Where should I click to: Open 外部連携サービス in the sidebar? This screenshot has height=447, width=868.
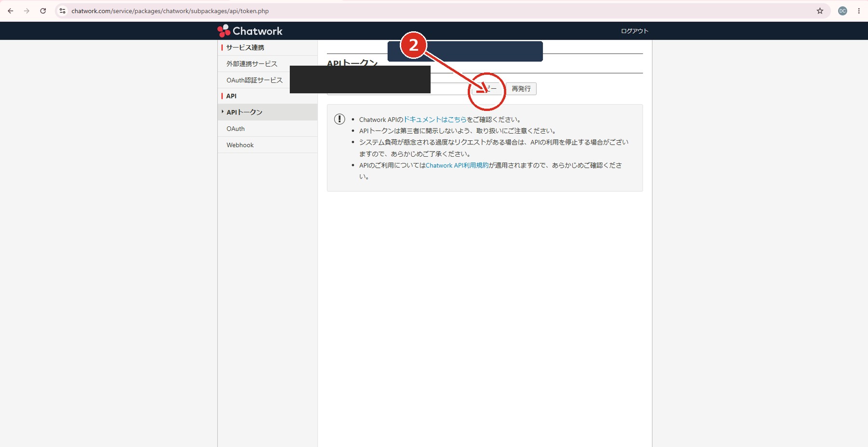tap(267, 64)
